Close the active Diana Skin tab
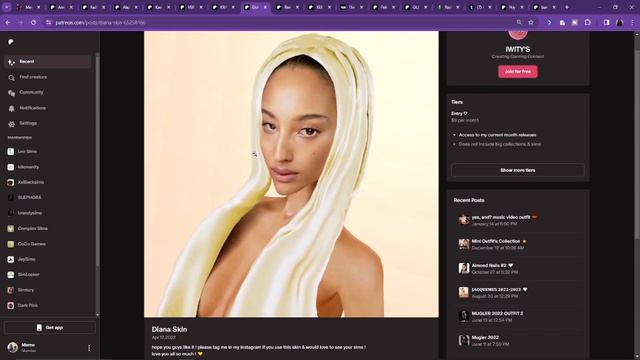The image size is (640, 360). 265,7
